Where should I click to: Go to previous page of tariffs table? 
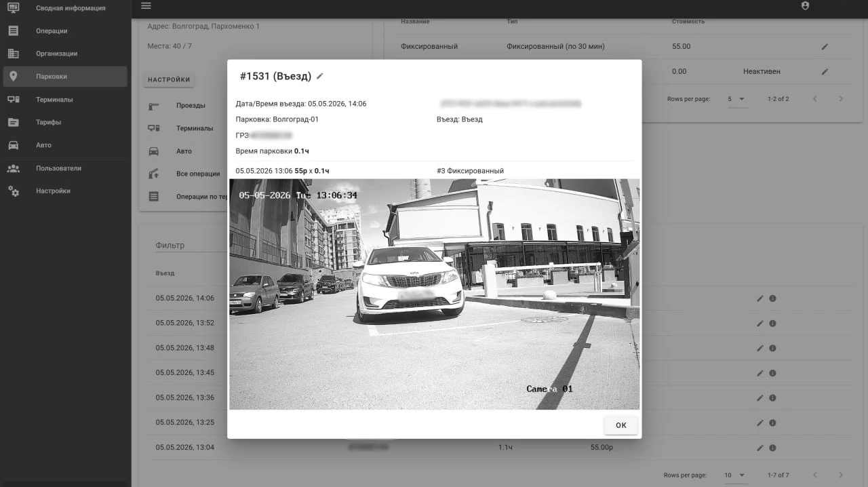[x=815, y=99]
